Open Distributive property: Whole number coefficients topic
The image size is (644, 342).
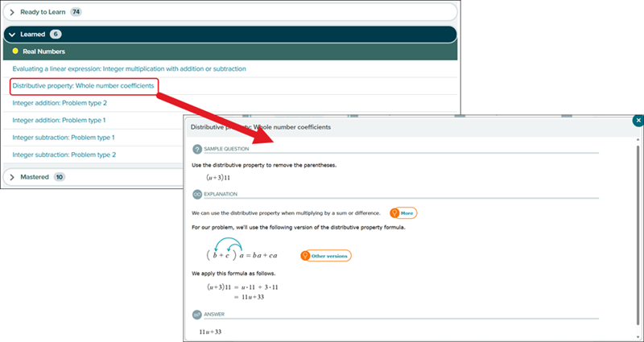point(82,85)
